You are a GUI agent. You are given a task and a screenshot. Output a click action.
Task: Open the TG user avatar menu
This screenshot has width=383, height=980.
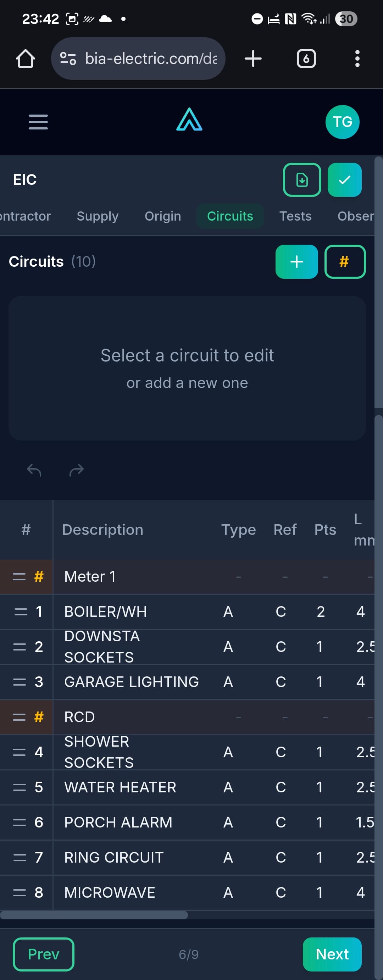click(342, 122)
